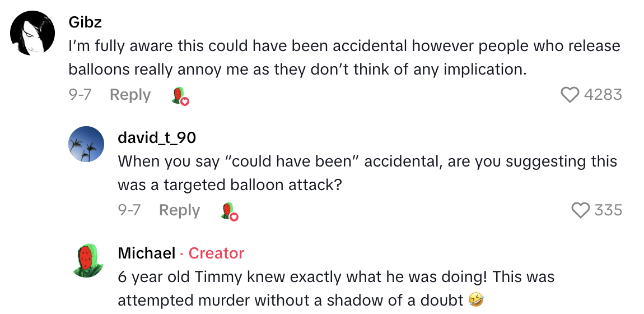The height and width of the screenshot is (314, 644).
Task: Visit the Gibz username link
Action: pyautogui.click(x=85, y=22)
